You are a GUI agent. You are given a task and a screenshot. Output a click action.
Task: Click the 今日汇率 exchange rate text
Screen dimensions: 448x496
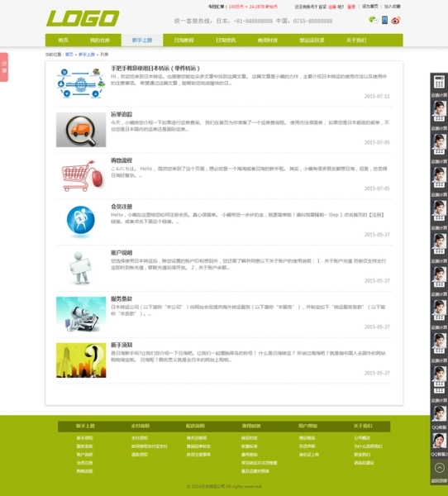(243, 7)
